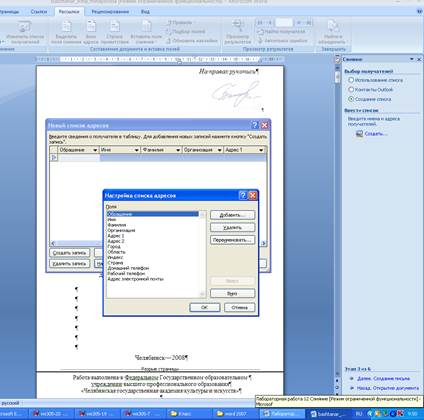
Task: Click the Далее. Создание письма link
Action: point(383,378)
